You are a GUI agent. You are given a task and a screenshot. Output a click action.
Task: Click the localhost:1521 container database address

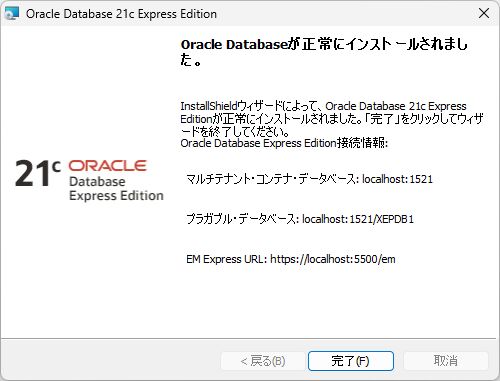[397, 179]
